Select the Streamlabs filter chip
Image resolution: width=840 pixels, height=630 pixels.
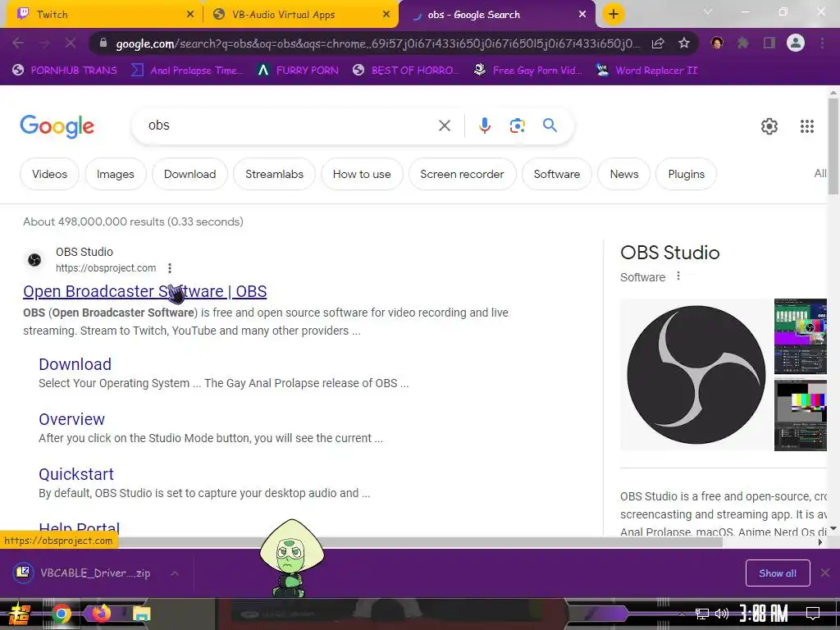pyautogui.click(x=274, y=174)
